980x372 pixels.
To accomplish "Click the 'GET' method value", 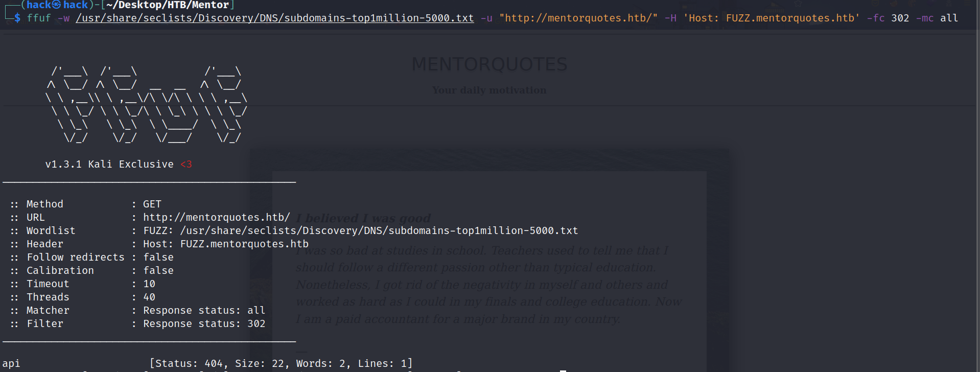I will click(152, 204).
